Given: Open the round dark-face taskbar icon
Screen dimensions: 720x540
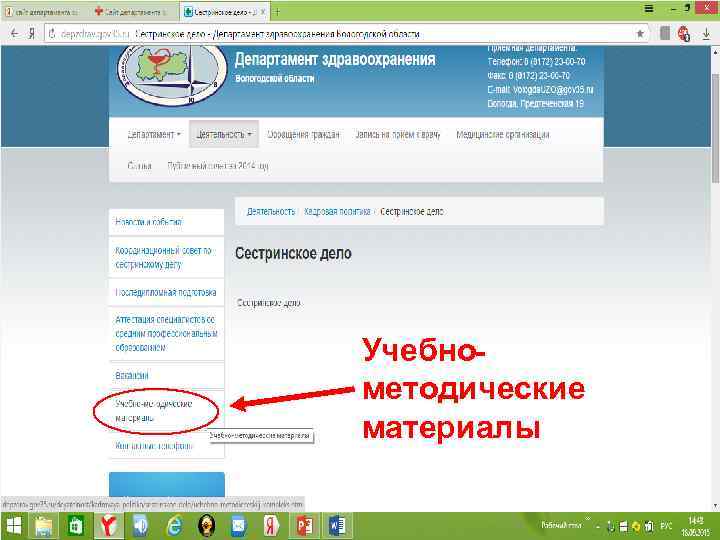Looking at the screenshot, I should pyautogui.click(x=206, y=526).
